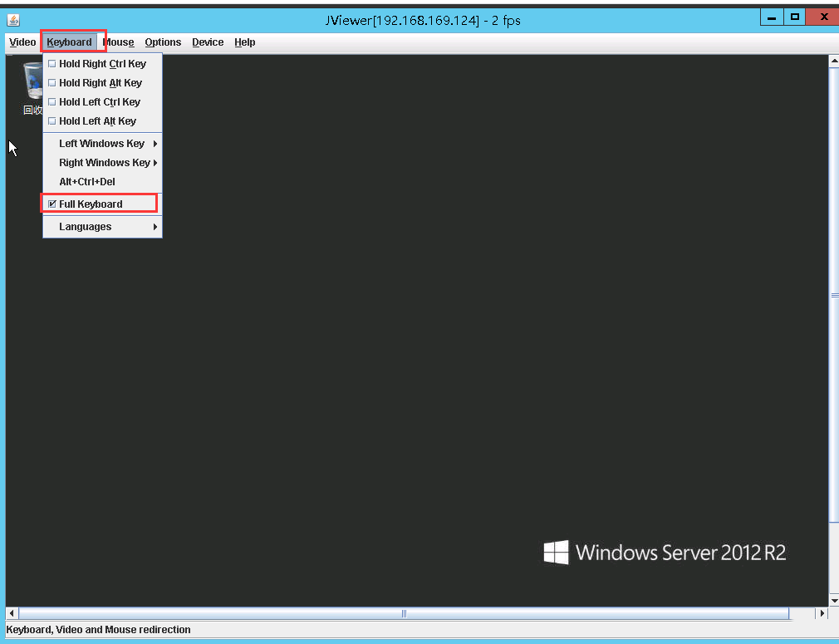Send Alt+Ctrl+Del to remote server
The height and width of the screenshot is (644, 839).
click(x=102, y=181)
